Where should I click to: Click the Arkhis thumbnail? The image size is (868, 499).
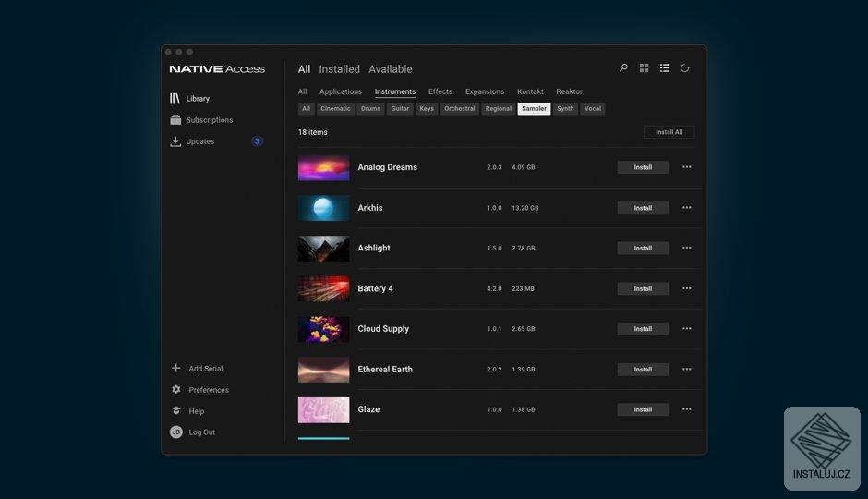324,208
